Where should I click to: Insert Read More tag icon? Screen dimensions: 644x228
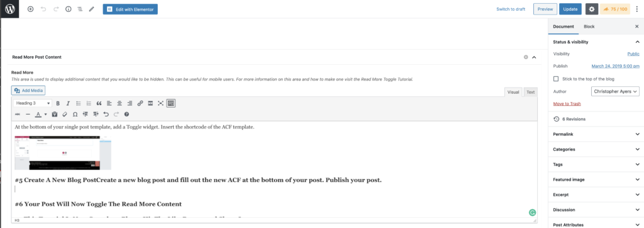(150, 103)
